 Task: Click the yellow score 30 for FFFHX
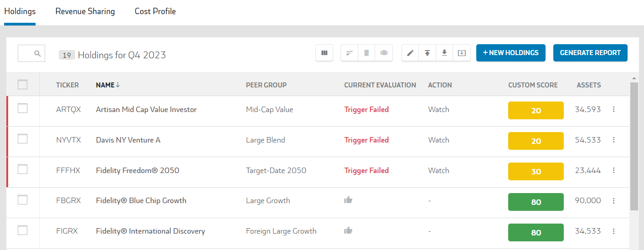click(x=536, y=172)
